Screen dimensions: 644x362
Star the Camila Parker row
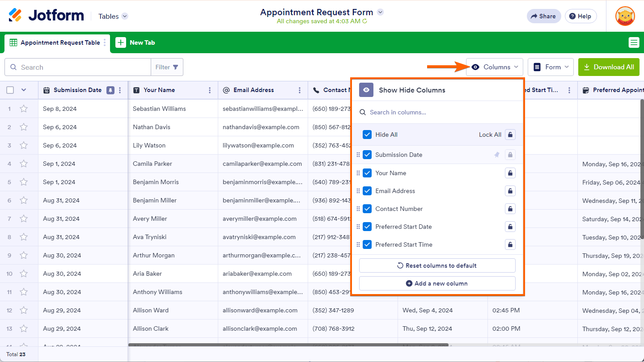pyautogui.click(x=24, y=164)
